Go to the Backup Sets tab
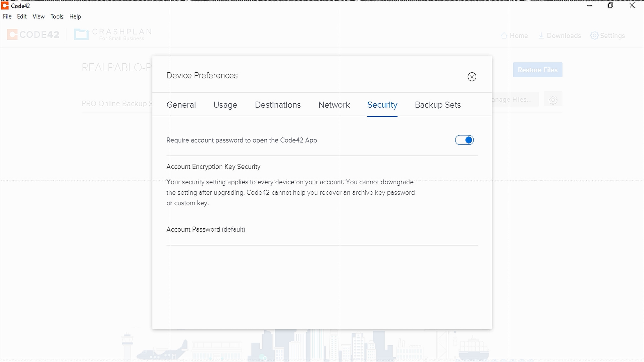 438,105
